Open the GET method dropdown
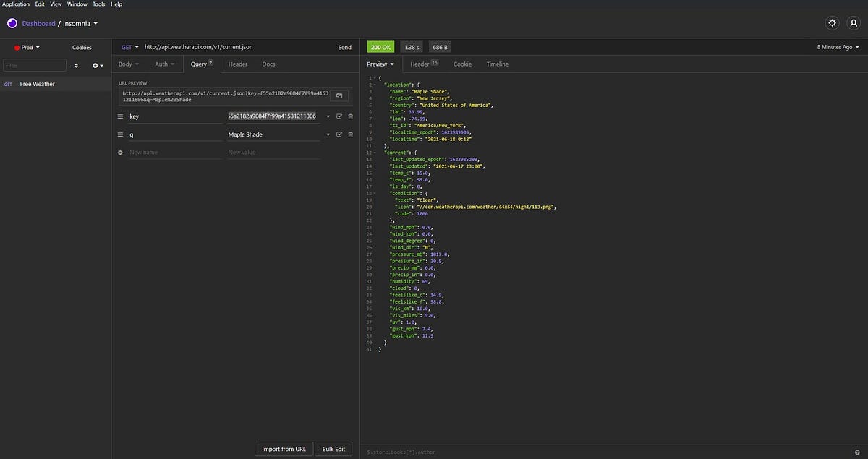Viewport: 868px width, 459px height. pyautogui.click(x=130, y=47)
